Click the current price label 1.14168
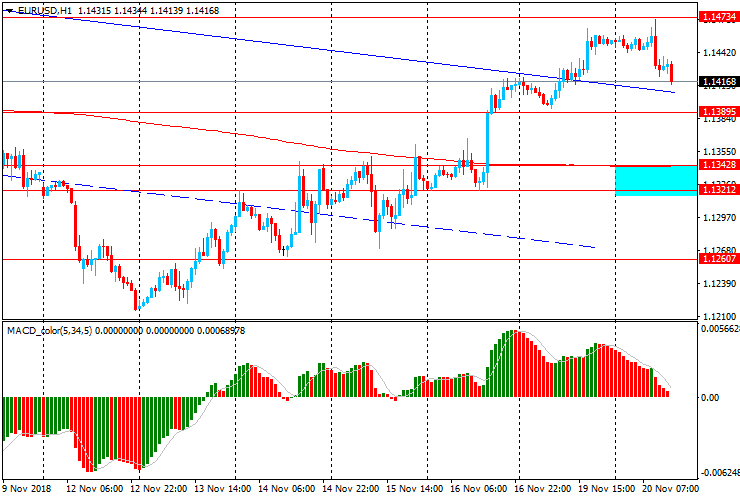This screenshot has height=500, width=740. pyautogui.click(x=719, y=81)
